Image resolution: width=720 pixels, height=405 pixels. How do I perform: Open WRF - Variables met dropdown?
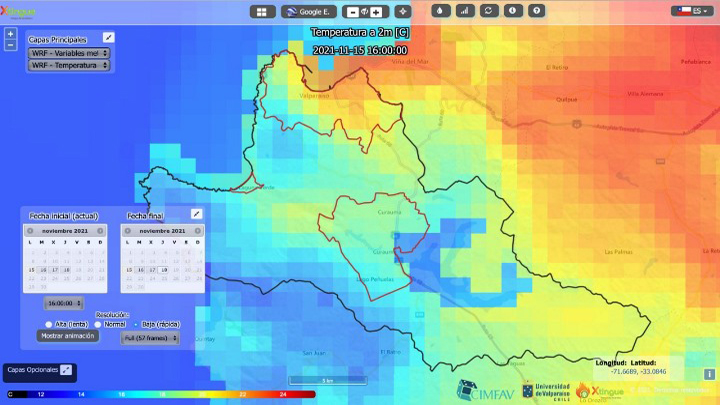(x=69, y=53)
